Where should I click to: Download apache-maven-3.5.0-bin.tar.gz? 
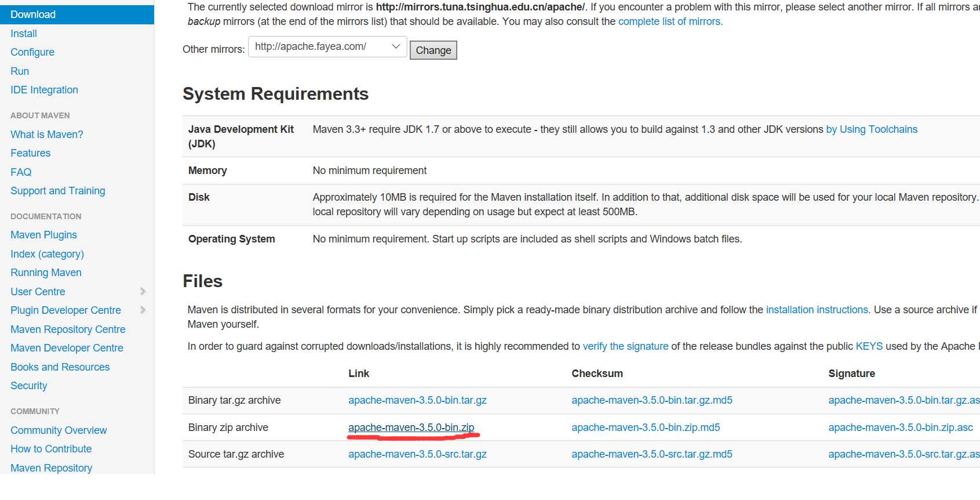tap(417, 400)
